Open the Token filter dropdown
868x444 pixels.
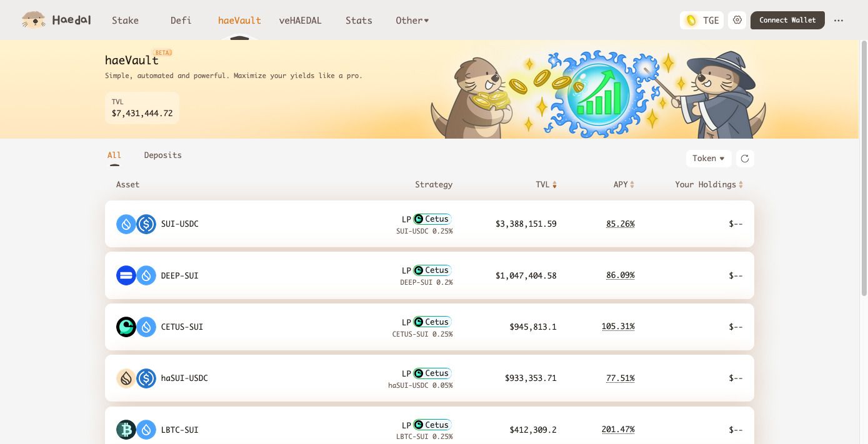click(709, 159)
